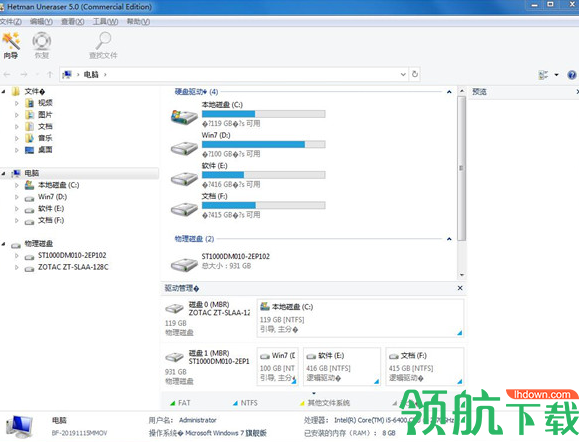Click 电脑 breadcrumb in address bar
Image resolution: width=579 pixels, height=442 pixels.
click(91, 75)
